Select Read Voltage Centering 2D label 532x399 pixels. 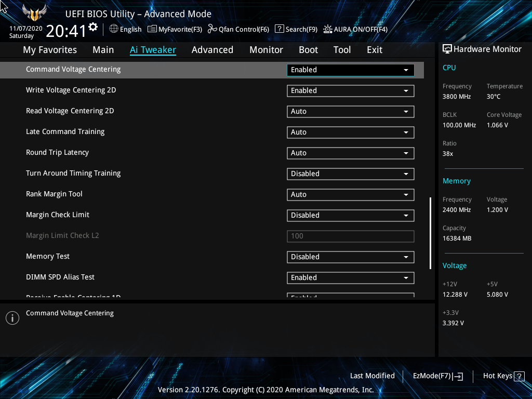pos(70,111)
